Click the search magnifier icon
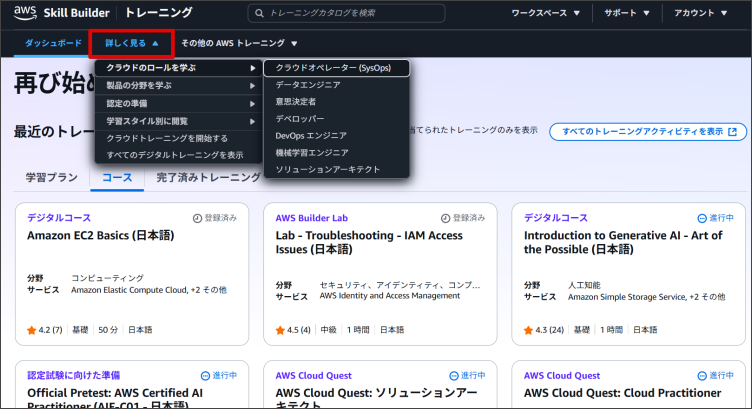 (x=259, y=14)
